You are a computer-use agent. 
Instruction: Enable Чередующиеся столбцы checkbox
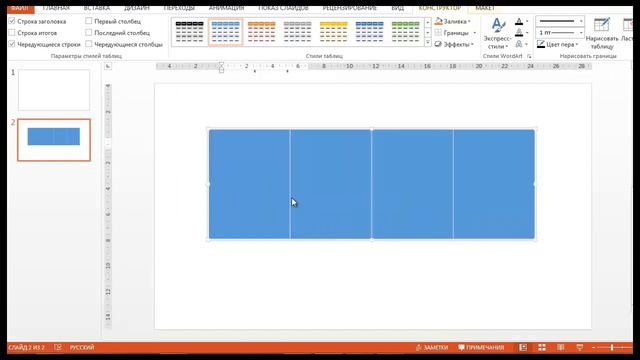coord(89,44)
